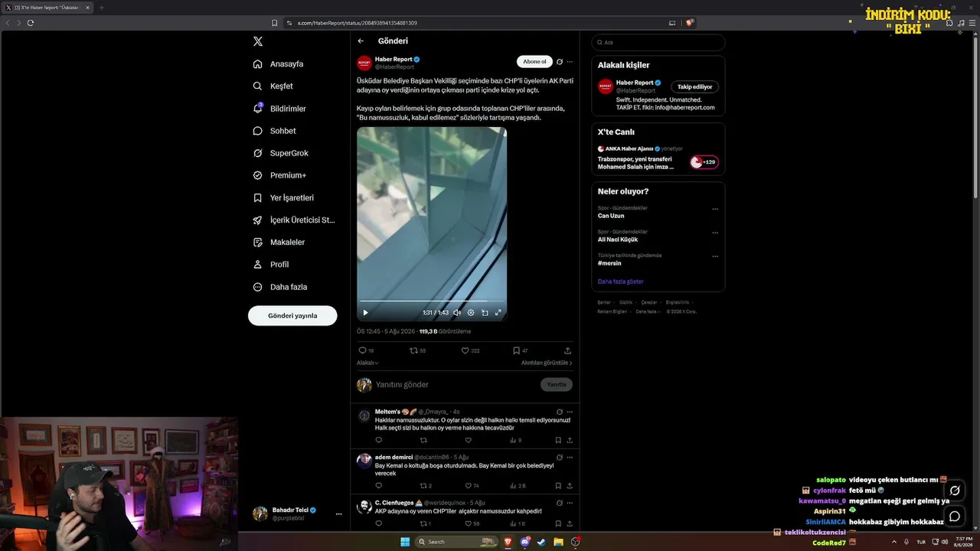Open Keşfet in the sidebar
This screenshot has height=551, width=980.
pos(273,86)
